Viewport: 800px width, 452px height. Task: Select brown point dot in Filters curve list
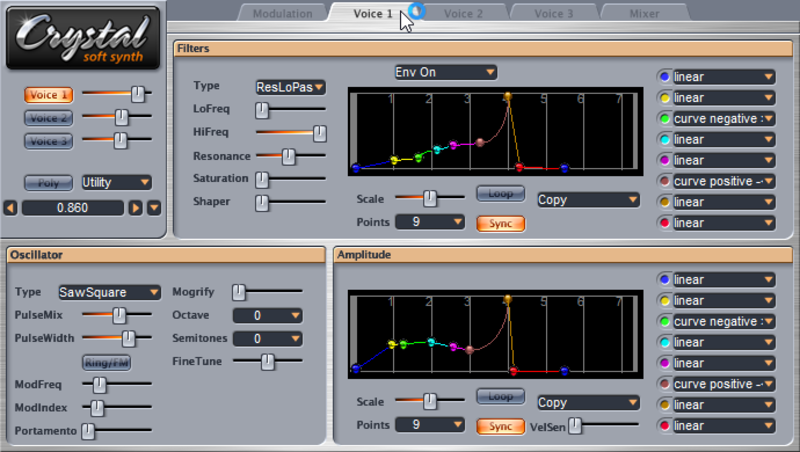point(664,182)
